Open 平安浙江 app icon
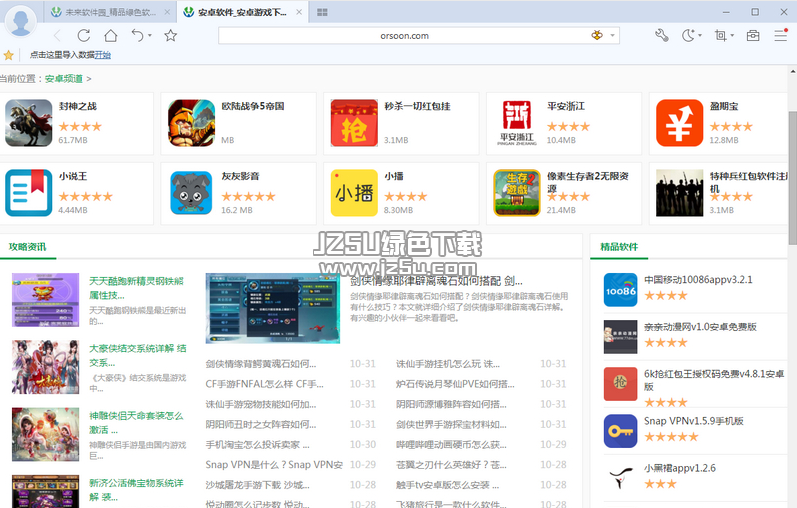Screen dimensions: 797x508 (x=517, y=123)
